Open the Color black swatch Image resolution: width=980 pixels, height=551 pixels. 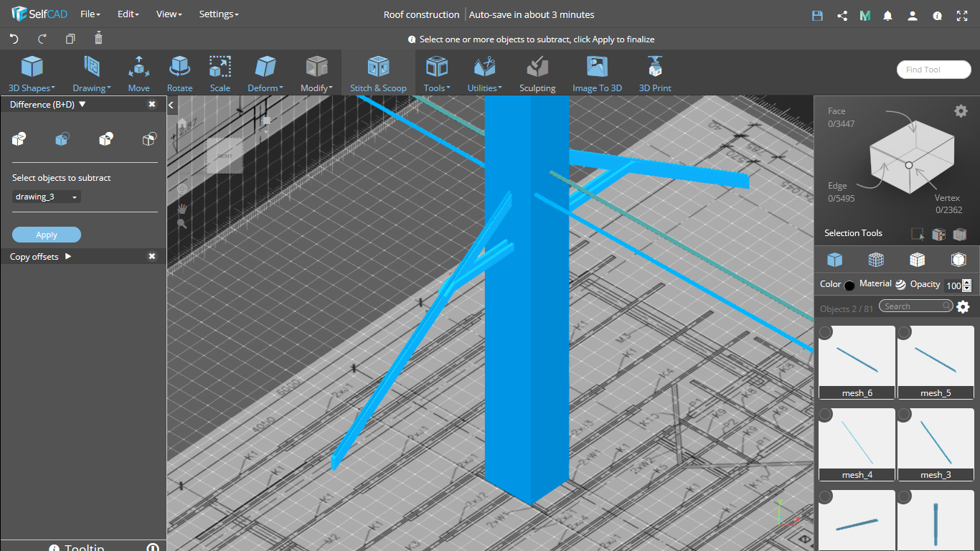pyautogui.click(x=849, y=286)
